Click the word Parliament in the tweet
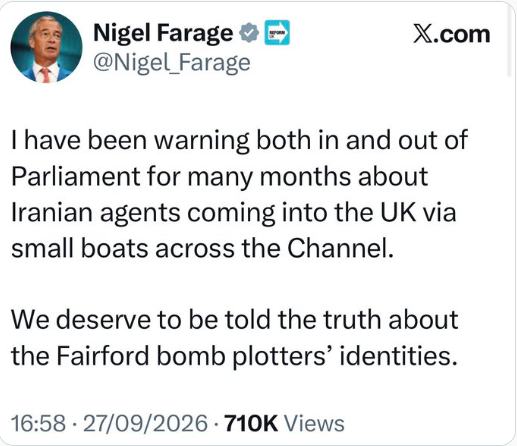This screenshot has height=446, width=517. [x=76, y=176]
